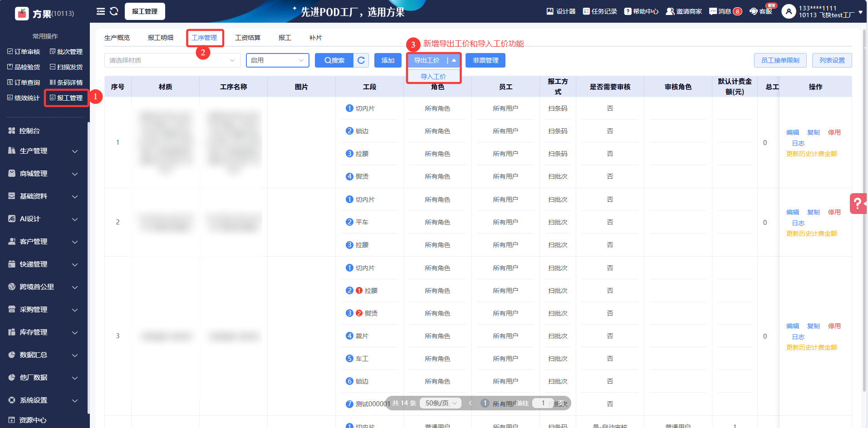Click the page jump number input field
The image size is (868, 428).
tap(543, 403)
